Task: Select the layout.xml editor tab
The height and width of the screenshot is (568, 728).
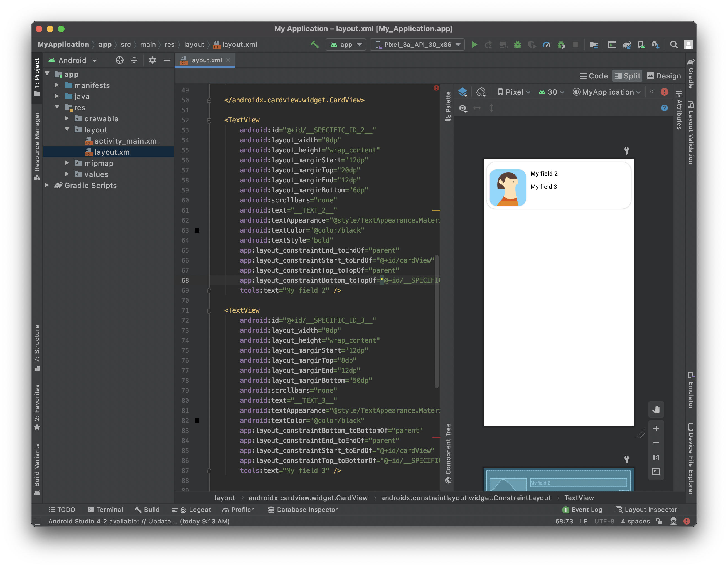Action: (x=205, y=60)
